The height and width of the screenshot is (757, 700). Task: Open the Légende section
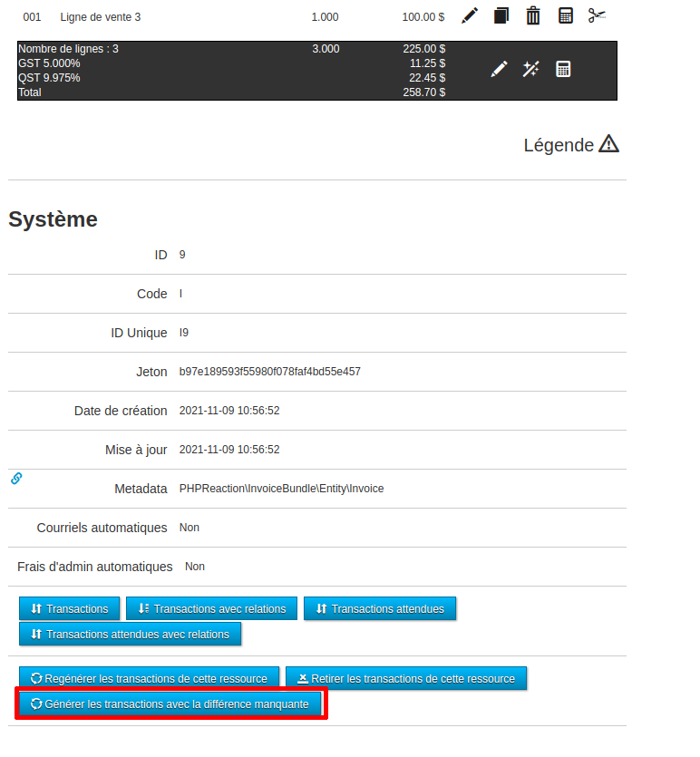[559, 145]
